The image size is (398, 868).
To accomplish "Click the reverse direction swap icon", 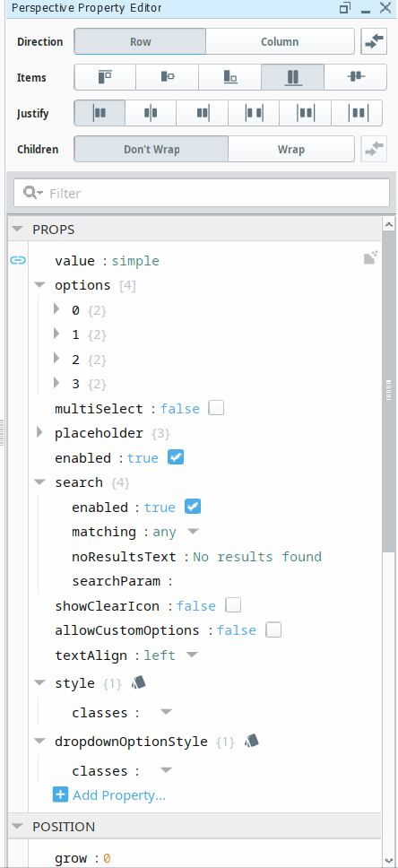I will 374,41.
